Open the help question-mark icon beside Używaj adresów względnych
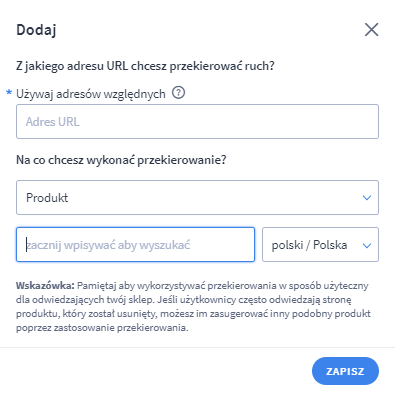The width and height of the screenshot is (395, 396). click(178, 93)
